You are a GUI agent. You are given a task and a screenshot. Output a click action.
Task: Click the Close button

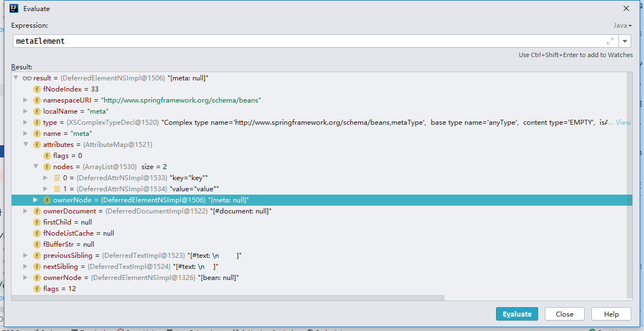point(564,314)
